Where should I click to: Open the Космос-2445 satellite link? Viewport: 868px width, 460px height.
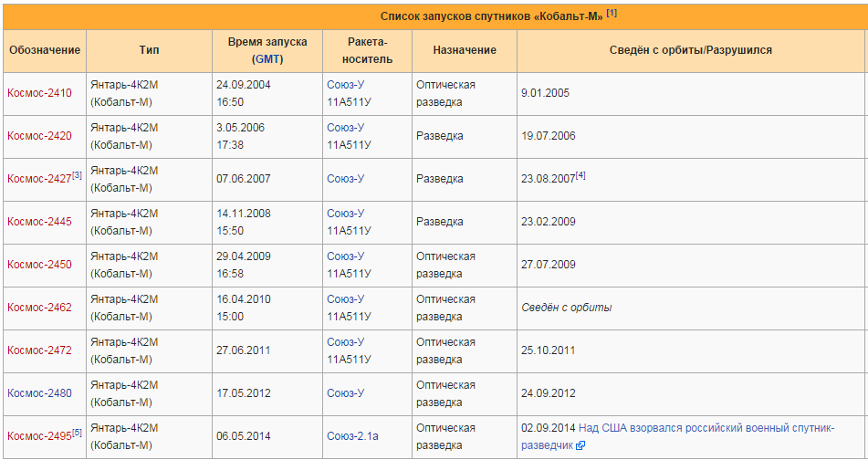[x=39, y=222]
